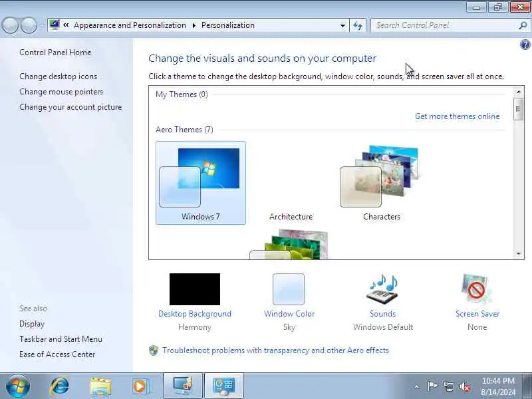The width and height of the screenshot is (532, 399).
Task: Open the Window Color swatch icon
Action: 289,289
